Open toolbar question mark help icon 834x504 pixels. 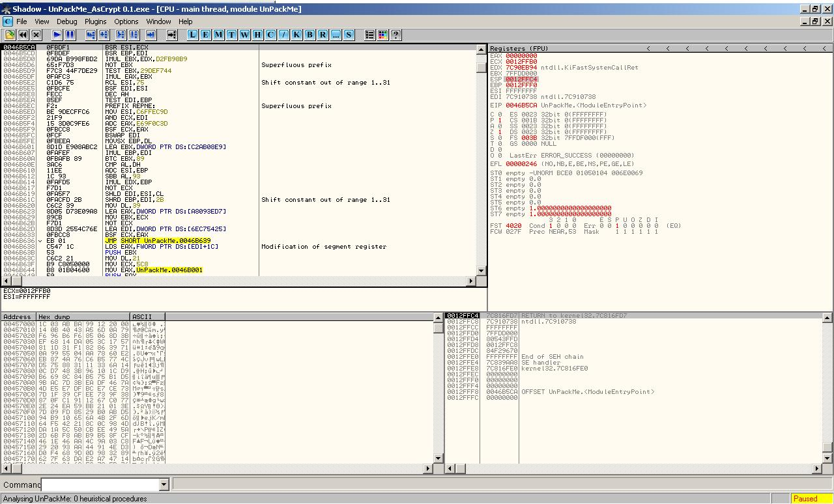tap(395, 35)
